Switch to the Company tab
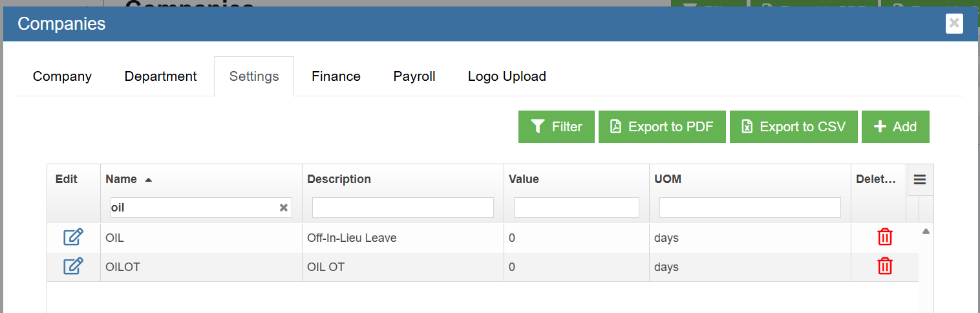980x313 pixels. tap(62, 76)
